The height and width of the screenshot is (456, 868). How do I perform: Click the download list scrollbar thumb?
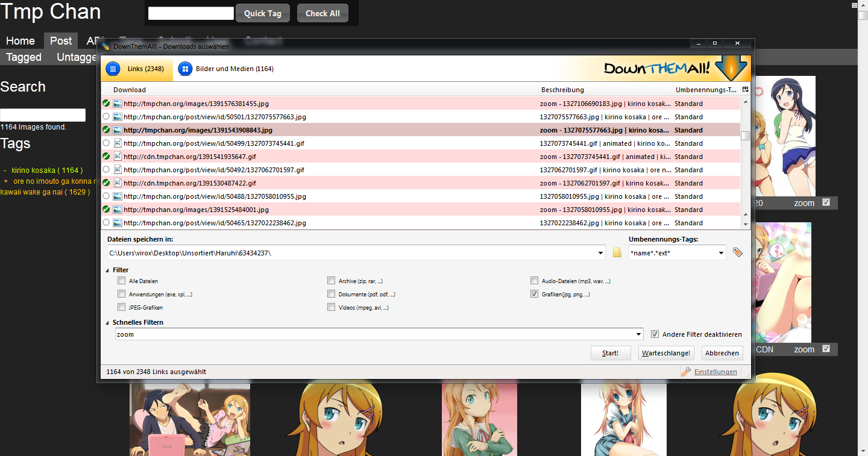click(x=746, y=136)
